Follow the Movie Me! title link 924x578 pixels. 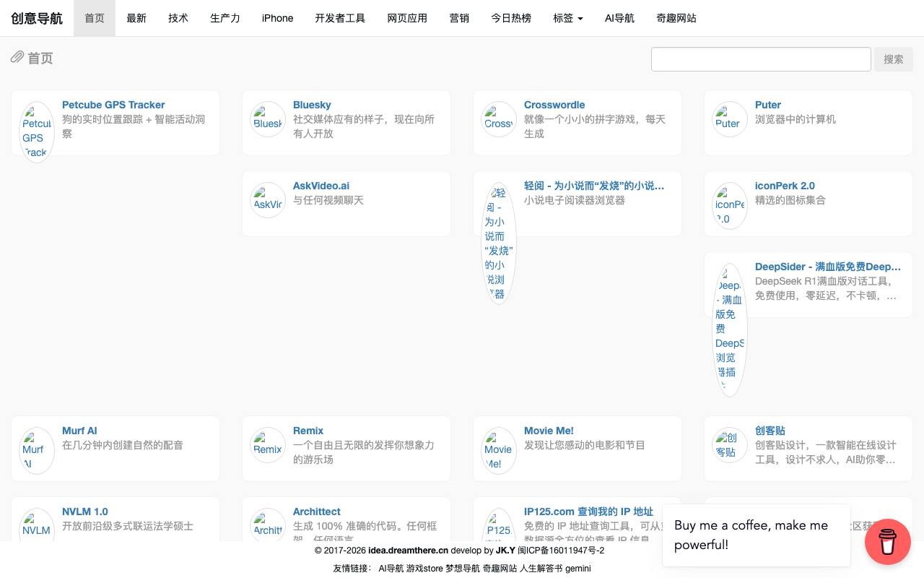click(x=549, y=431)
